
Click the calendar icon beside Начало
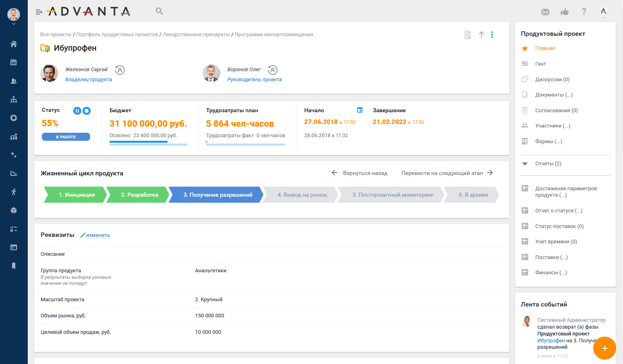point(360,110)
